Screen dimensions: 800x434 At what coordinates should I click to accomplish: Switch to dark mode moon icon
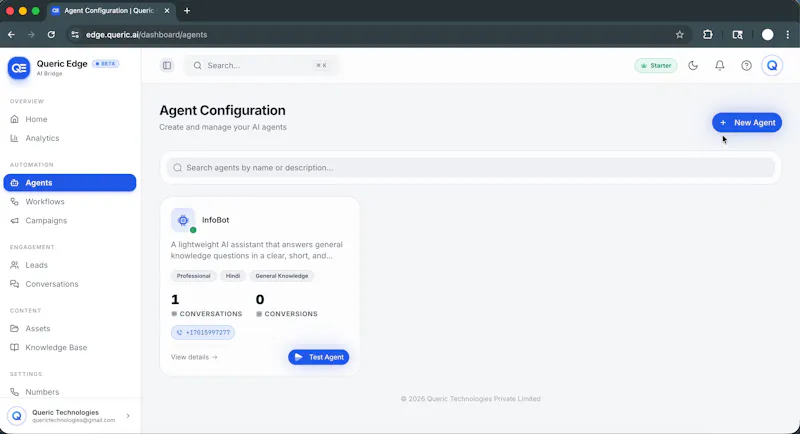click(x=693, y=65)
